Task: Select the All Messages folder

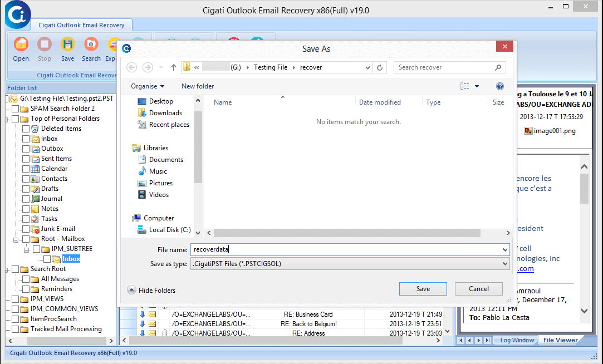Action: point(60,279)
